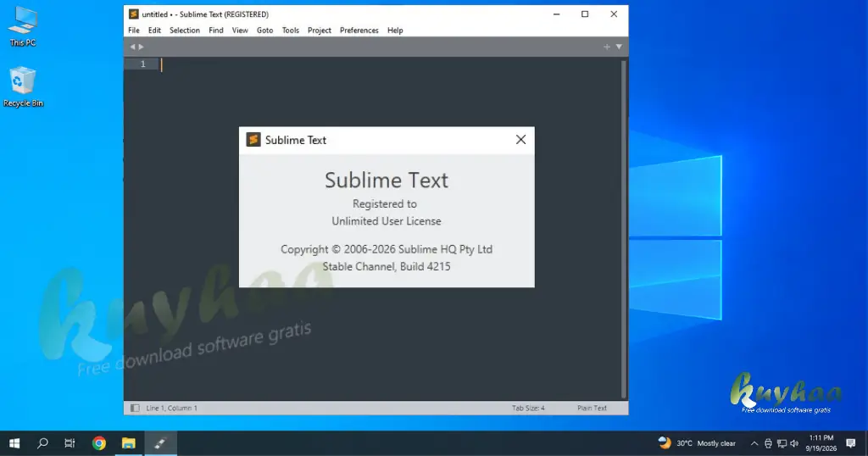Toggle the sidebar icon in status bar
Image resolution: width=868 pixels, height=456 pixels.
[135, 408]
